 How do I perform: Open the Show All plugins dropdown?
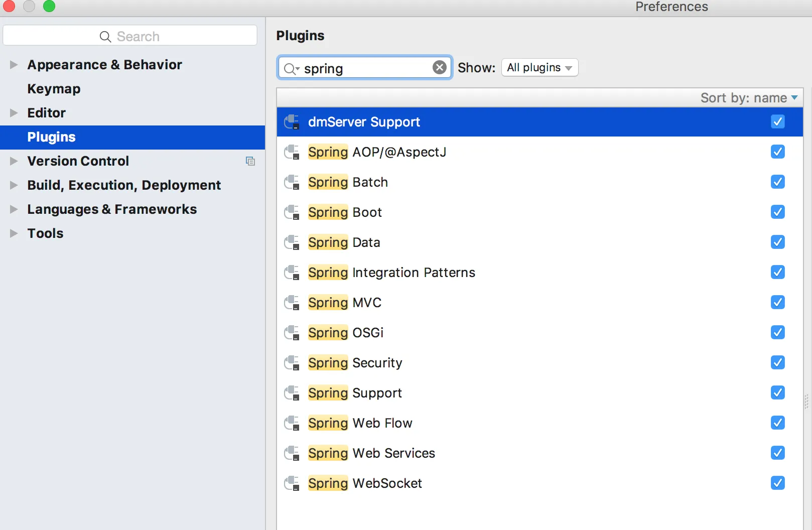point(539,67)
